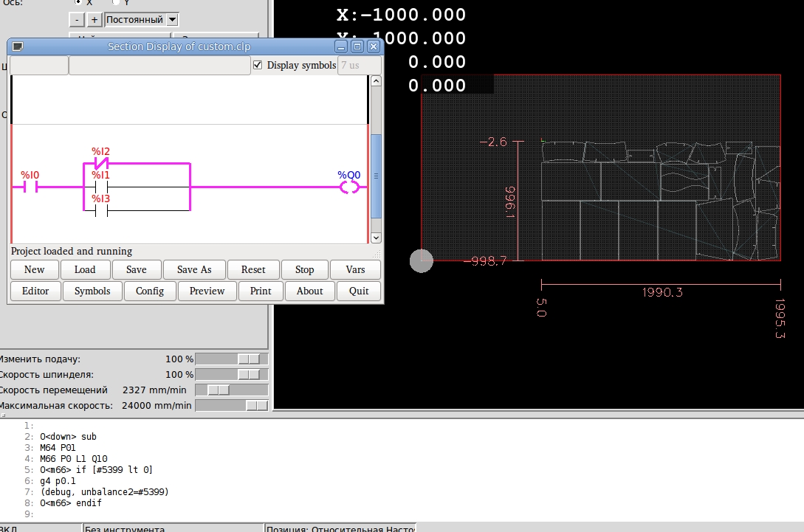Open the Vars window
This screenshot has height=532, width=804.
pyautogui.click(x=355, y=269)
